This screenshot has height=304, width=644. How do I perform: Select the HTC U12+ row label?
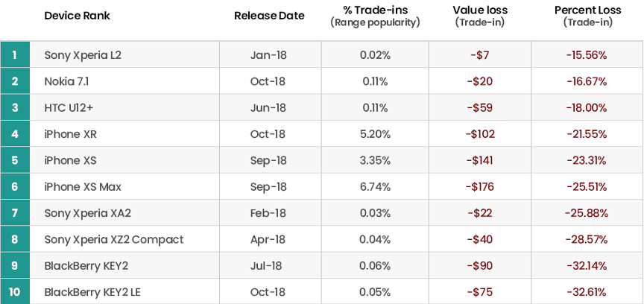tap(69, 108)
